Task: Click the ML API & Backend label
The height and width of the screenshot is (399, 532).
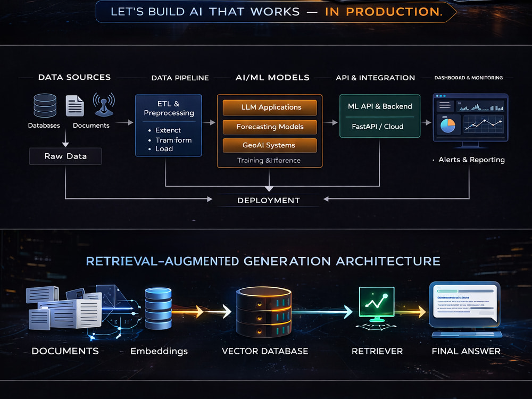Action: (x=380, y=106)
